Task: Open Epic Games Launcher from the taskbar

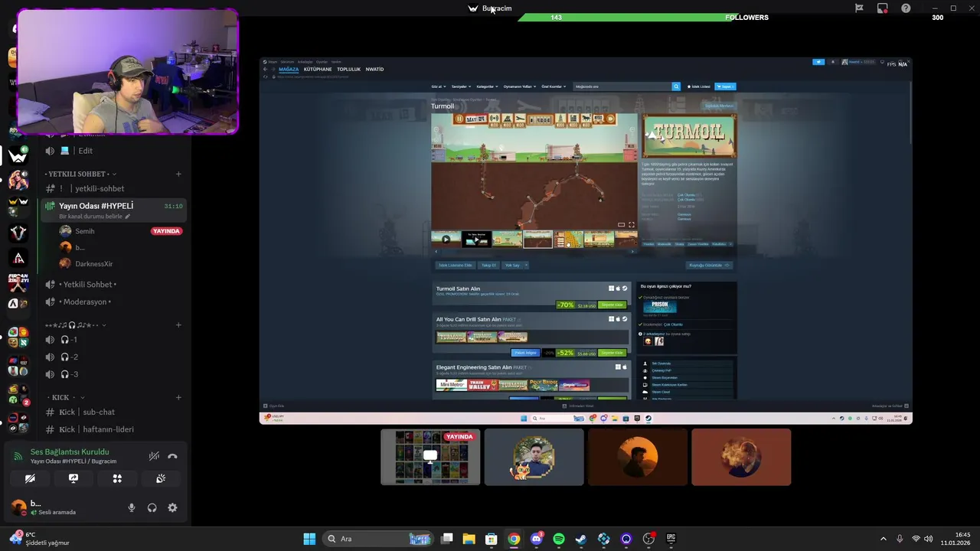Action: point(671,539)
